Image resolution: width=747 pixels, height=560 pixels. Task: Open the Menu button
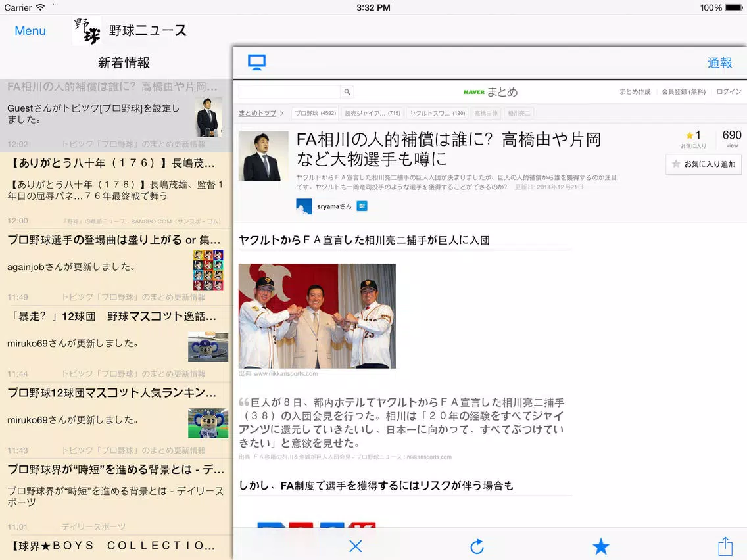[x=30, y=31]
